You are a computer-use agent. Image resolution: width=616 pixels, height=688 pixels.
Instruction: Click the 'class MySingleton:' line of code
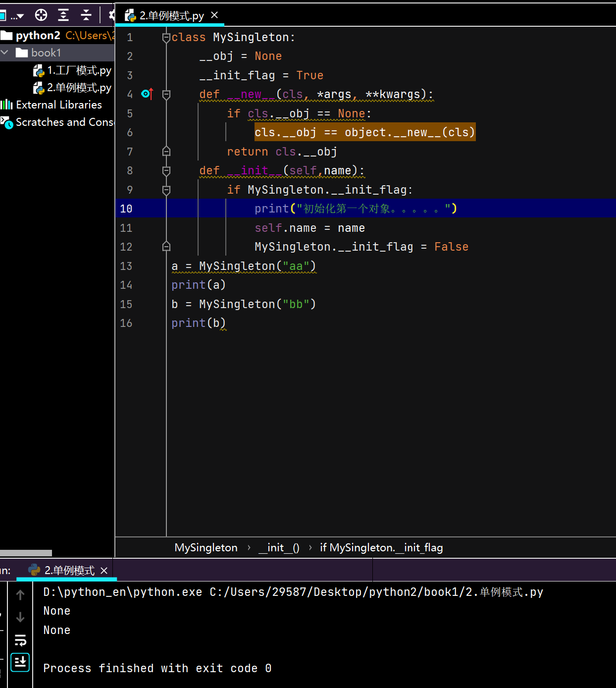point(233,37)
